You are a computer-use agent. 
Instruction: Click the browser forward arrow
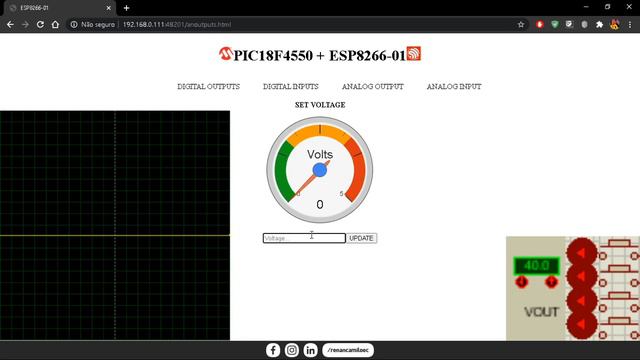pyautogui.click(x=25, y=24)
